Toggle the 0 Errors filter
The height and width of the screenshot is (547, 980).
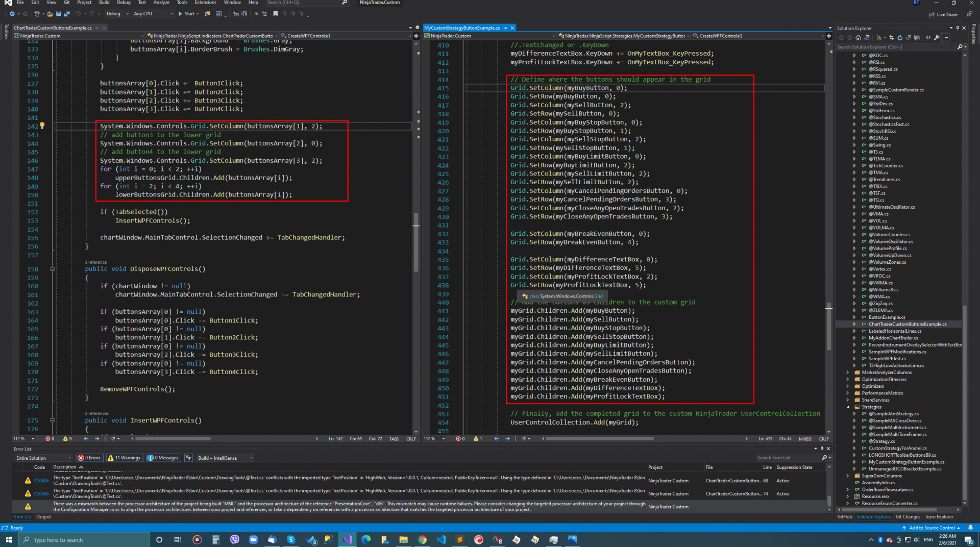click(89, 458)
